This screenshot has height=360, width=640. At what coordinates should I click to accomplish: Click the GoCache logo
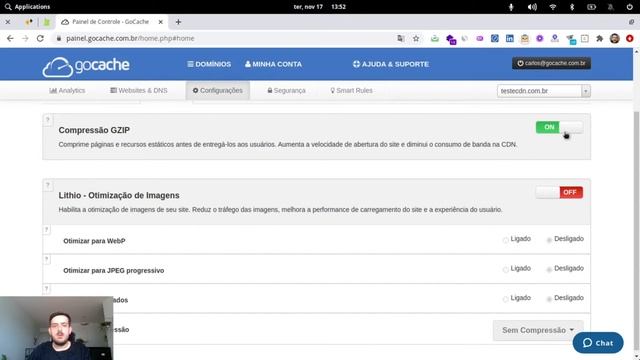click(86, 66)
